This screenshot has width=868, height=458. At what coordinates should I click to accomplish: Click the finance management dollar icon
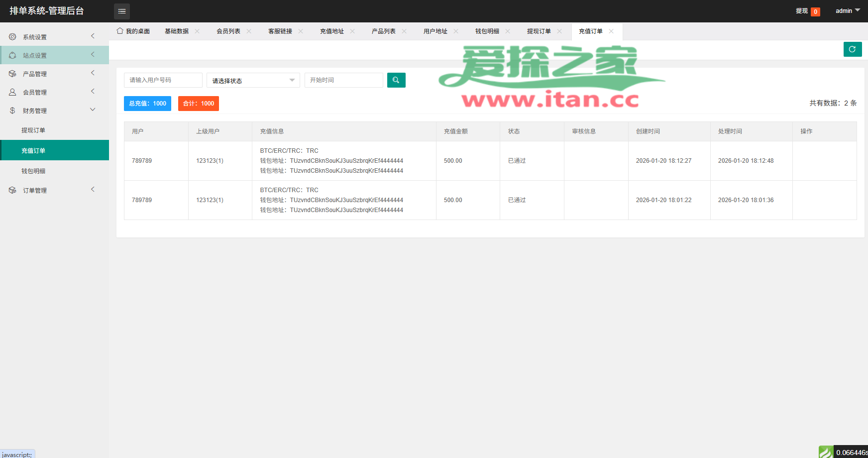12,111
